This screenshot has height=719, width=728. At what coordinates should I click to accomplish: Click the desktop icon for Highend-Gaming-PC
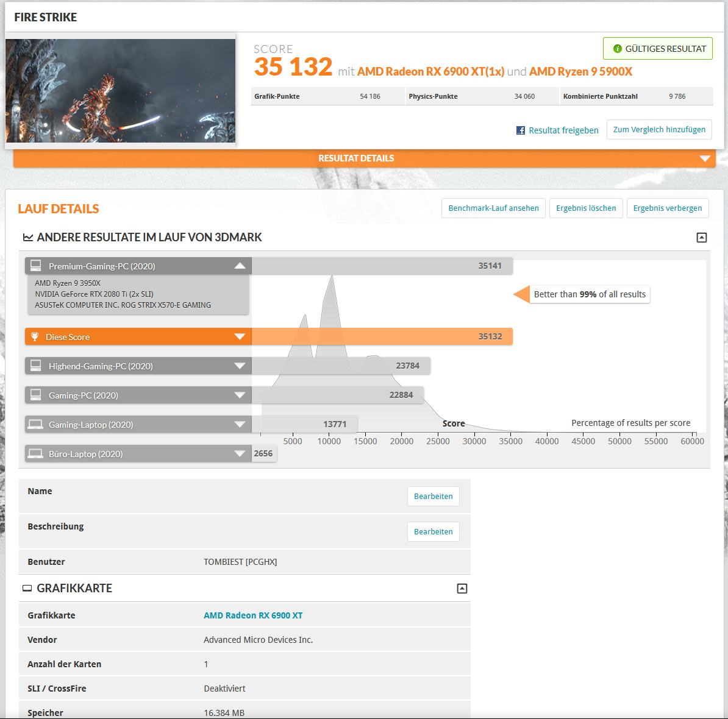click(x=36, y=366)
